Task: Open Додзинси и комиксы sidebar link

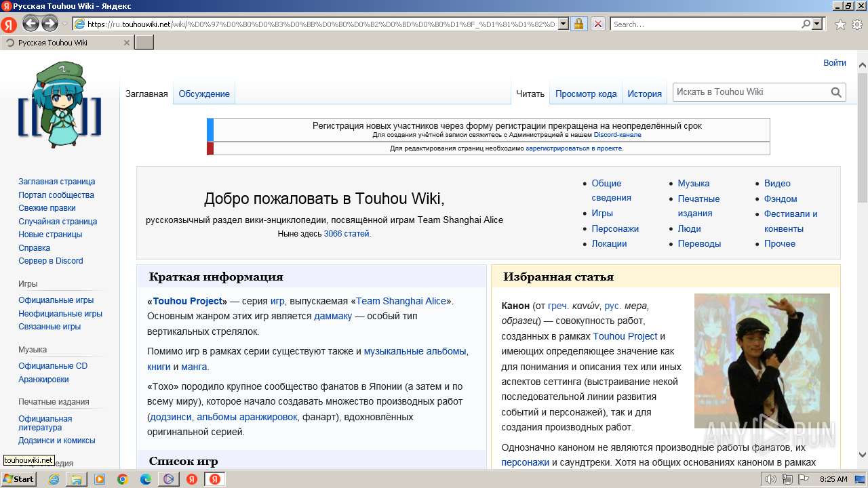Action: pyautogui.click(x=57, y=441)
